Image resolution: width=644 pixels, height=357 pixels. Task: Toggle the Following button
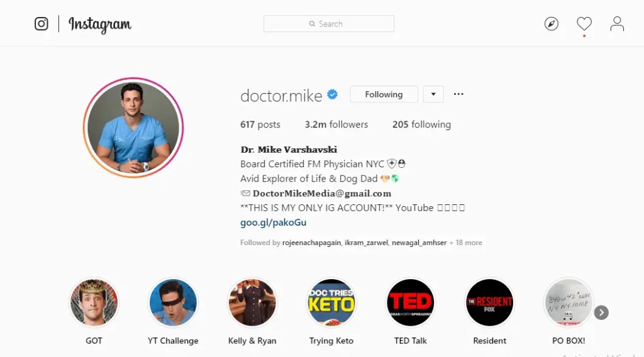(x=384, y=94)
